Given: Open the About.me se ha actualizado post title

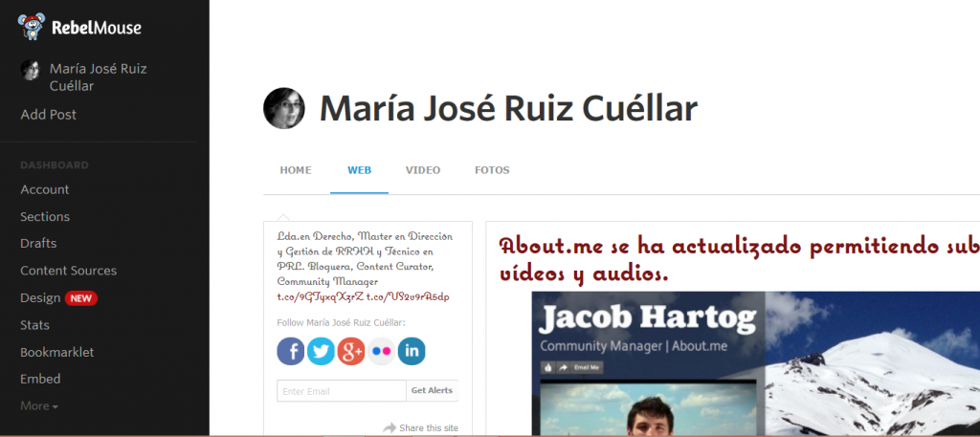Looking at the screenshot, I should [x=740, y=259].
